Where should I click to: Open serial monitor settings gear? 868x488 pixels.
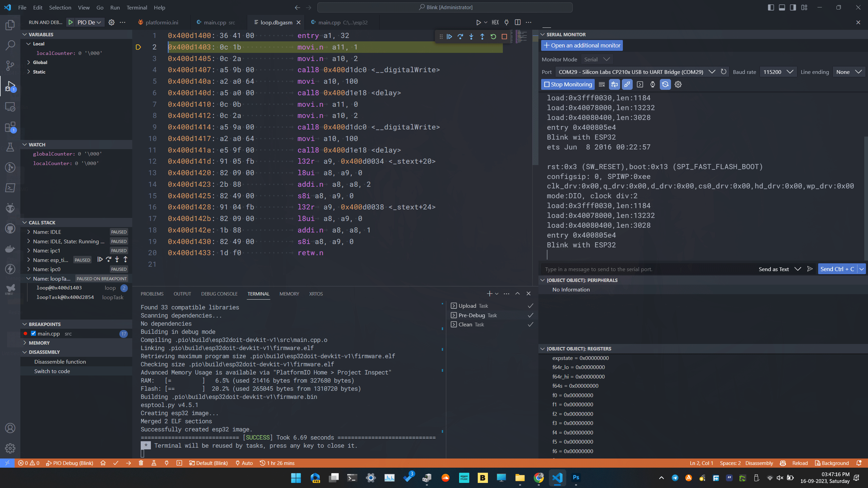(678, 84)
